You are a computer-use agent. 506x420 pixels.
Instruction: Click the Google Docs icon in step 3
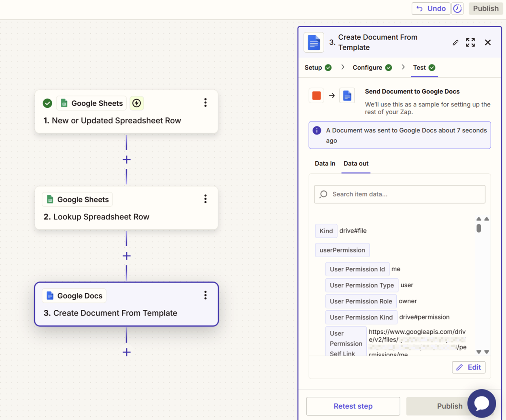tap(50, 296)
